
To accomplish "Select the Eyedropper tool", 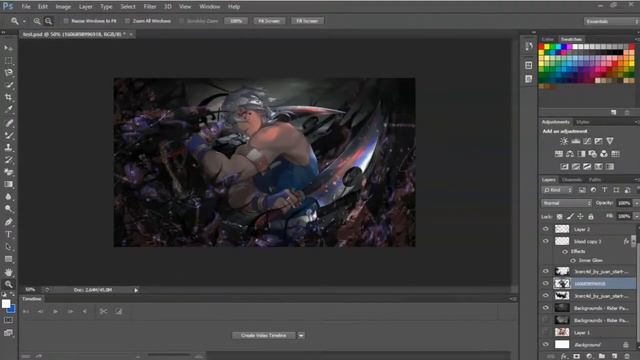I will 8,109.
